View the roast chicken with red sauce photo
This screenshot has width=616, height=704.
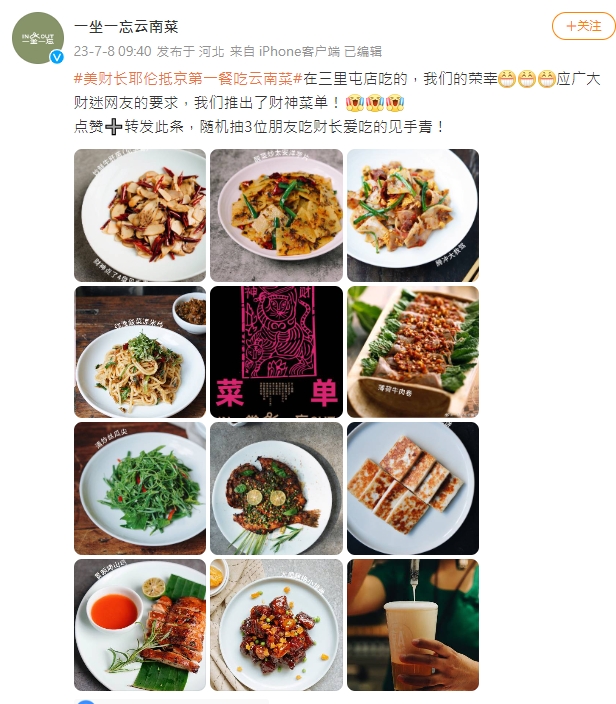pyautogui.click(x=140, y=625)
